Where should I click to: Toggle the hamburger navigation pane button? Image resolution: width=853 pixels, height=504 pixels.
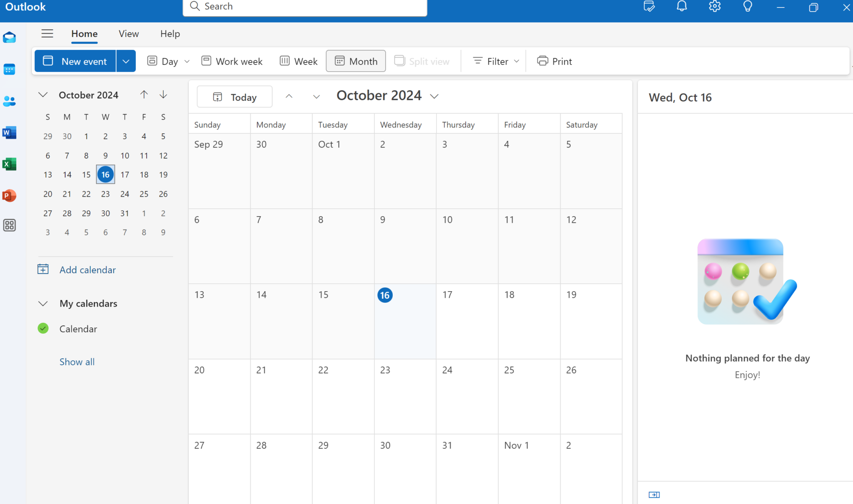click(x=47, y=34)
